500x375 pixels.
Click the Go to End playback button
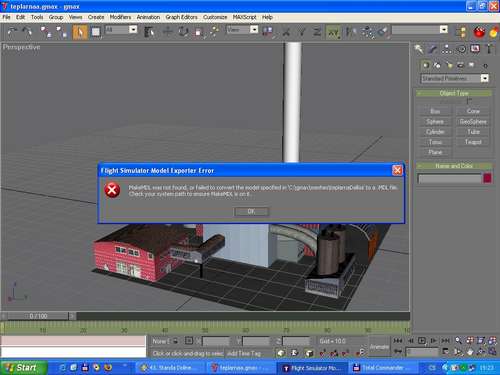click(445, 341)
